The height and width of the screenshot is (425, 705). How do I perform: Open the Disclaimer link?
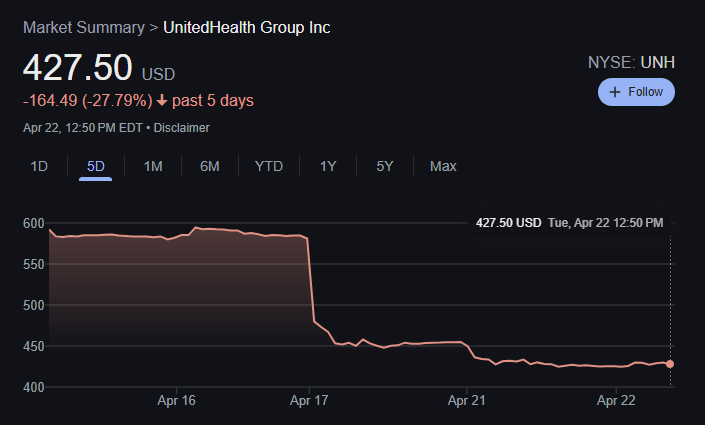coord(182,127)
